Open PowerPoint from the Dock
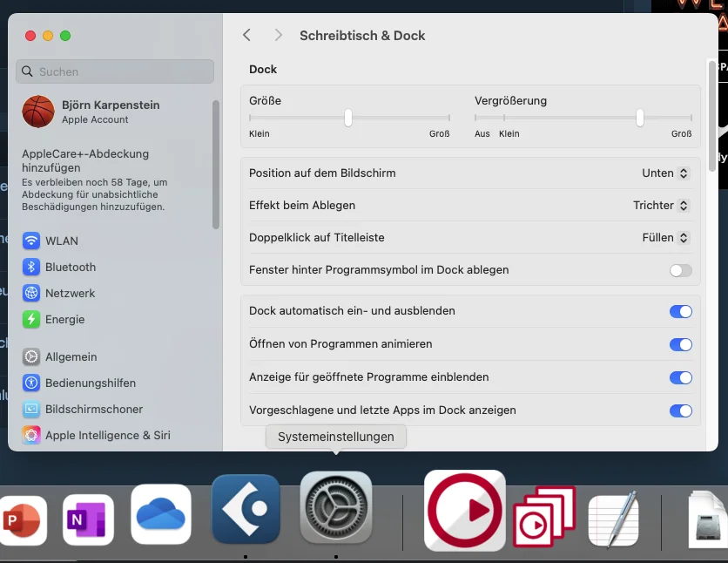The width and height of the screenshot is (728, 563). [x=23, y=520]
